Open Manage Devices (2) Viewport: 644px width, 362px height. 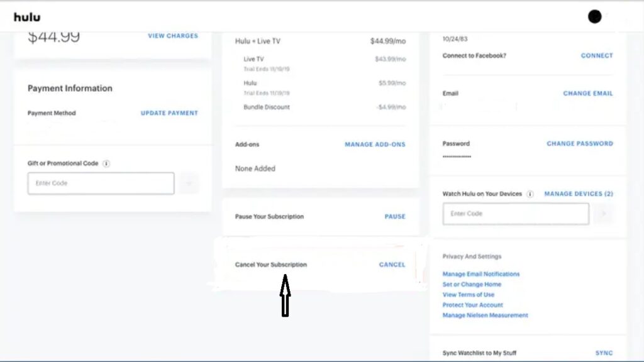pos(578,194)
